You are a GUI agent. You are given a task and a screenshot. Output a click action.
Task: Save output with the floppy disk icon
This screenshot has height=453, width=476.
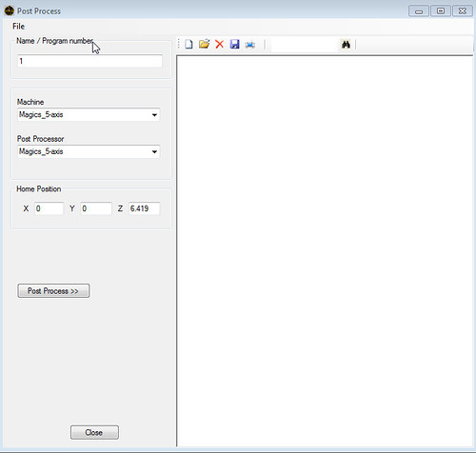pyautogui.click(x=234, y=44)
